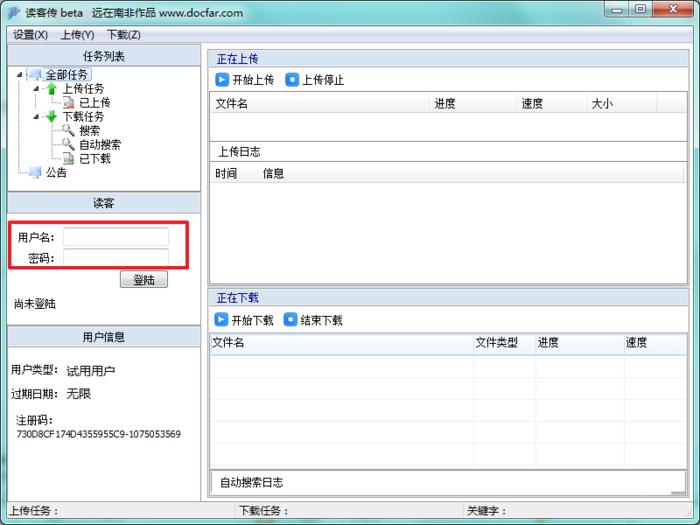This screenshot has width=700, height=525.
Task: Click the 上传日志 label
Action: click(239, 152)
